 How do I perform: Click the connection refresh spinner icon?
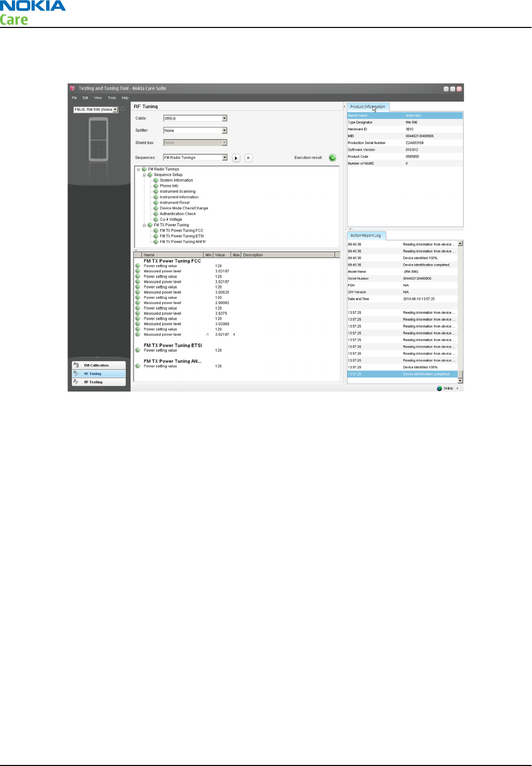coord(123,109)
